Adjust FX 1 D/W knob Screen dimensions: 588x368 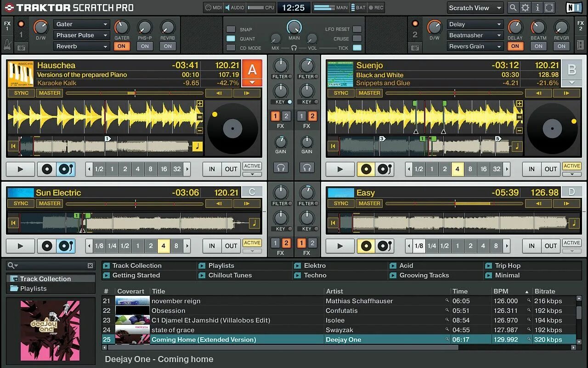coord(40,28)
